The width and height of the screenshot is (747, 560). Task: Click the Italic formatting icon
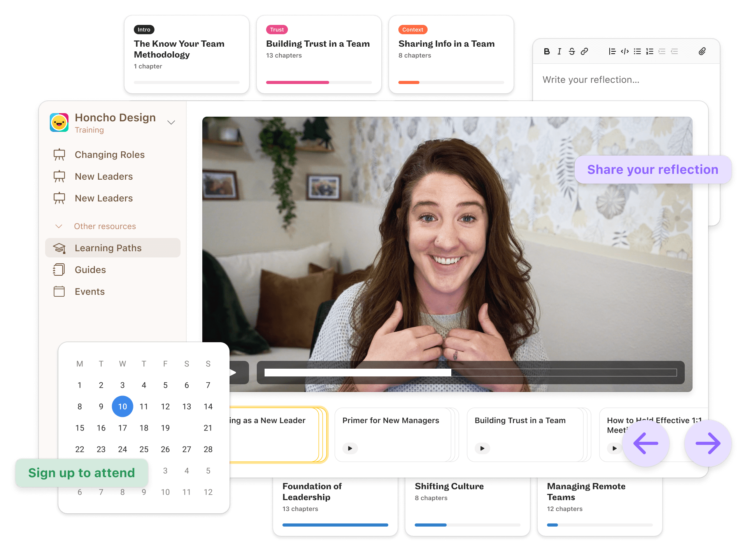(559, 51)
